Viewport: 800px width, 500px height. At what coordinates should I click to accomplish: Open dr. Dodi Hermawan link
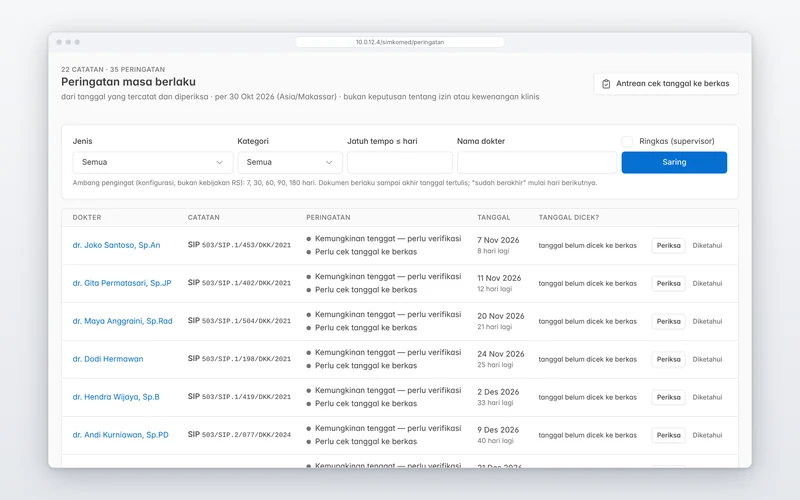tap(108, 359)
